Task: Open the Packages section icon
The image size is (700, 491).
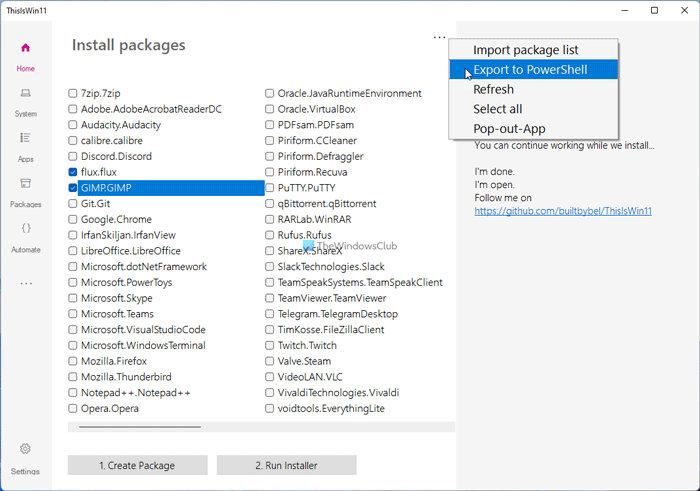Action: click(x=25, y=183)
